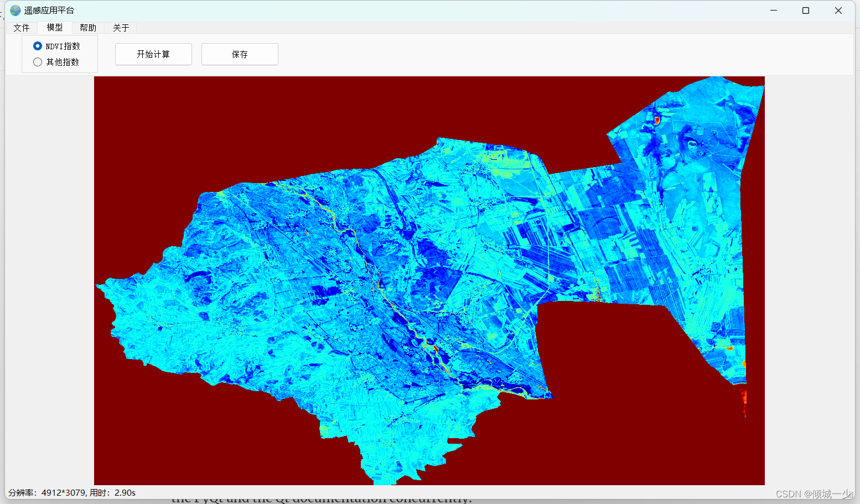Screen dimensions: 860x504
Task: Close the 遥感应用平台 window
Action: (x=838, y=11)
